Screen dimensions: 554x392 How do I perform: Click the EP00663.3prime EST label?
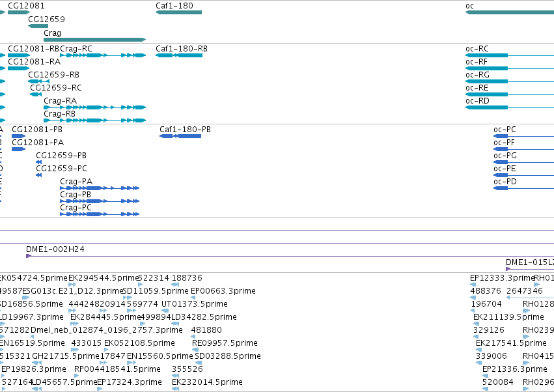(x=223, y=291)
